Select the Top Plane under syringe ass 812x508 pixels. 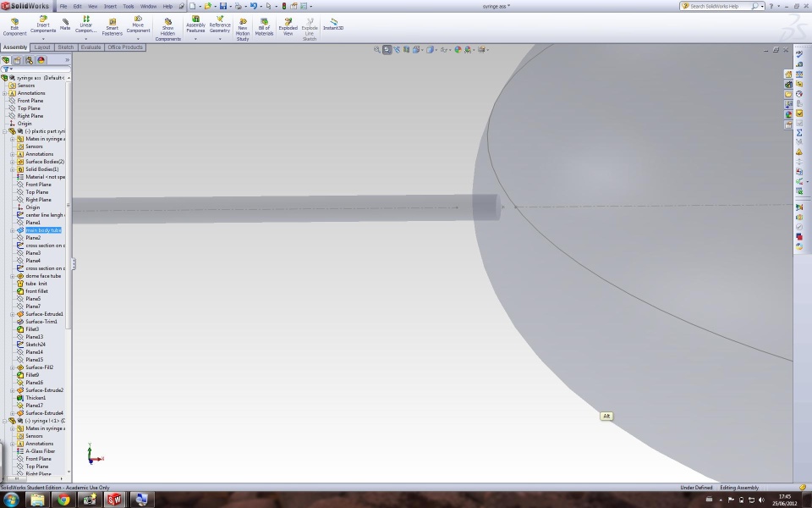point(29,108)
